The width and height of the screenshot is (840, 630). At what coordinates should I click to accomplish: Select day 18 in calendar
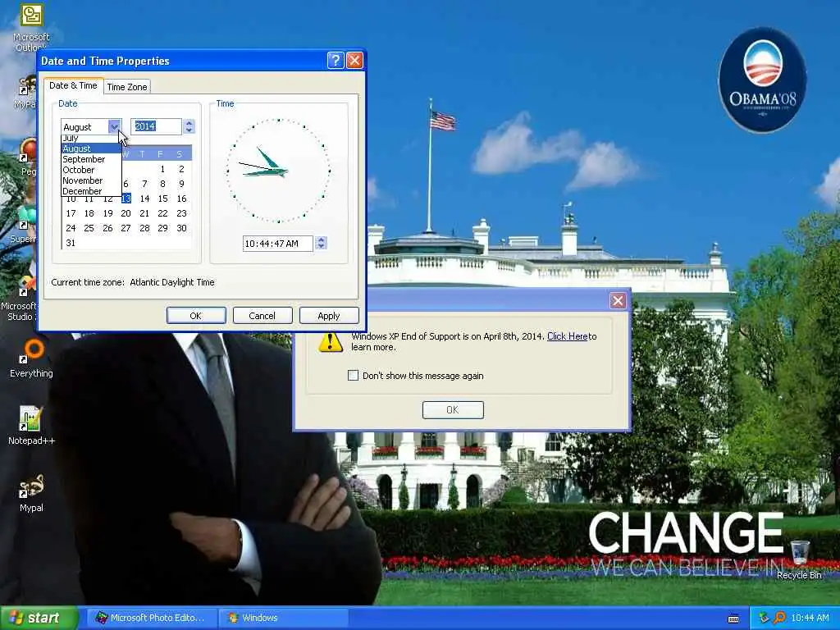[89, 213]
